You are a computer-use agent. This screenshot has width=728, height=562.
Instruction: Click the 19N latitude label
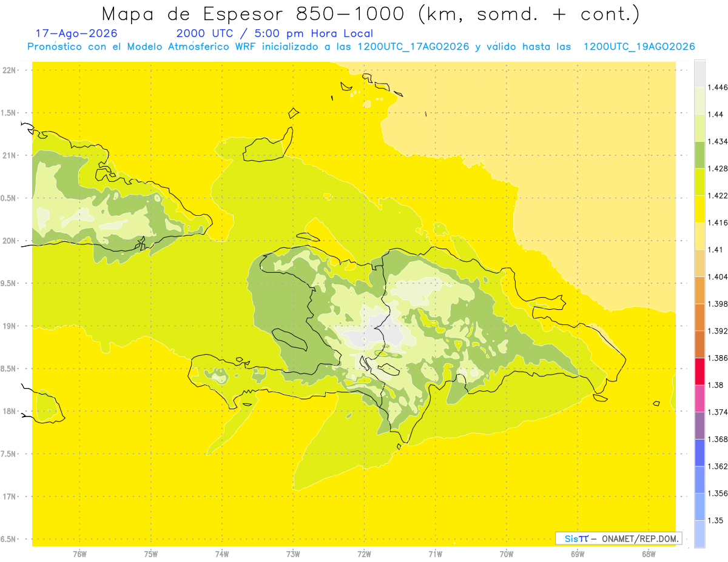click(10, 326)
